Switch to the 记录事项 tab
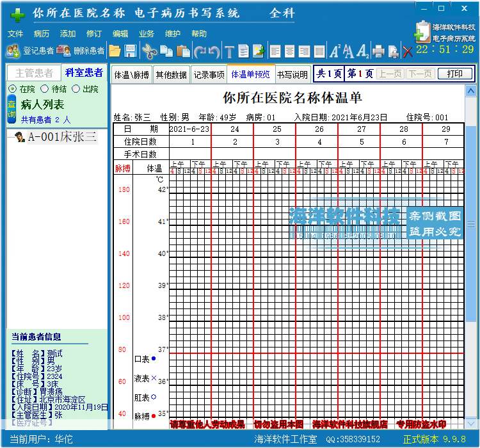Screen dimensions: 480x448 (209, 74)
